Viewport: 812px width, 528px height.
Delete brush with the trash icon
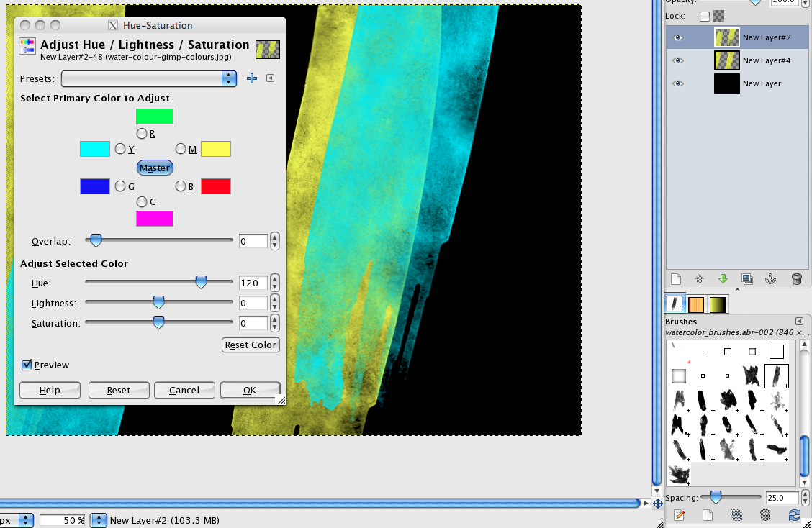(x=764, y=515)
